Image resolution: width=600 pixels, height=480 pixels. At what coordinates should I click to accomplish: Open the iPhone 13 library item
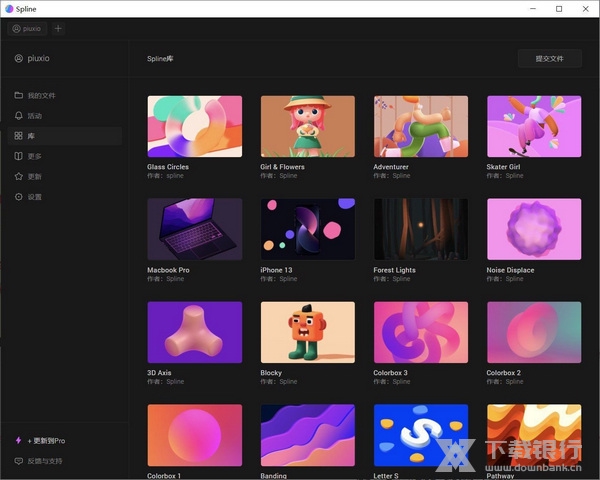(307, 229)
